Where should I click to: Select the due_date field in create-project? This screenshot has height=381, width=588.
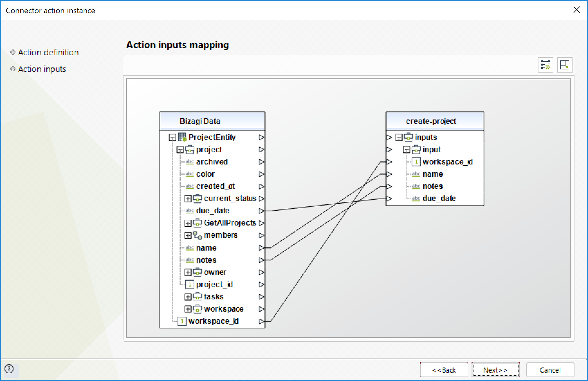click(x=435, y=199)
